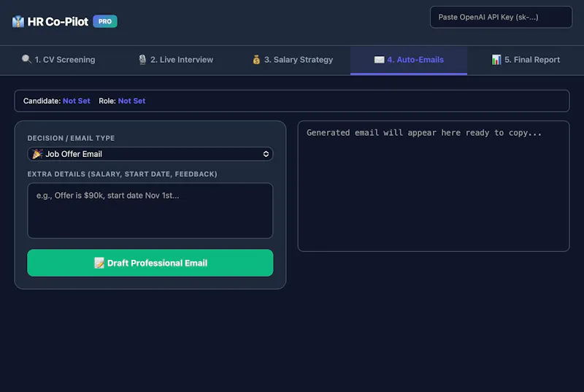Click the generated email output box
This screenshot has height=392, width=584.
point(434,186)
